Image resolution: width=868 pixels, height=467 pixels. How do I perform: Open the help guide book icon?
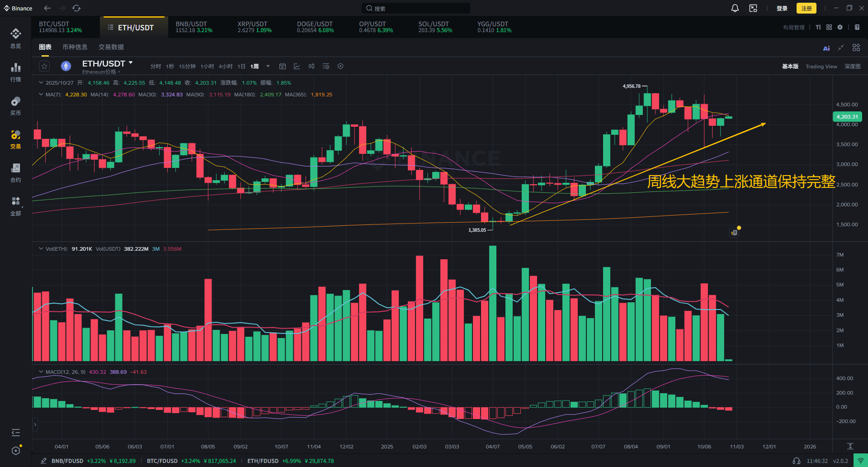point(857,27)
